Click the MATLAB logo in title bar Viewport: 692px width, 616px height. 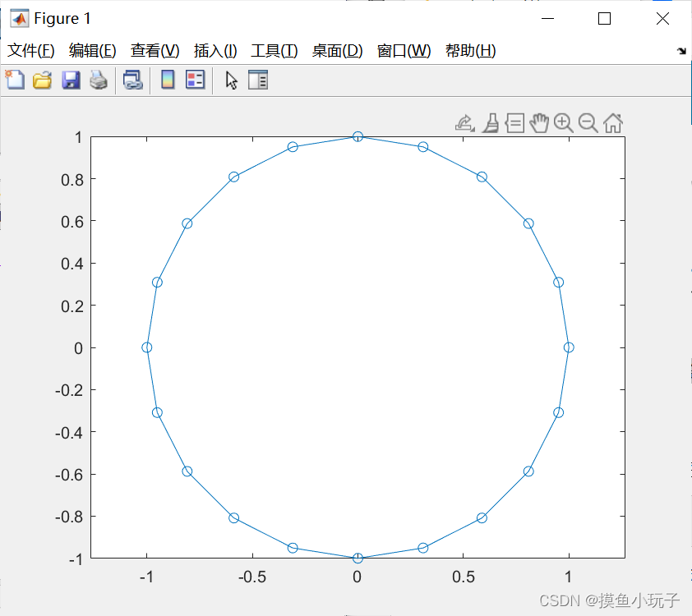pyautogui.click(x=20, y=19)
